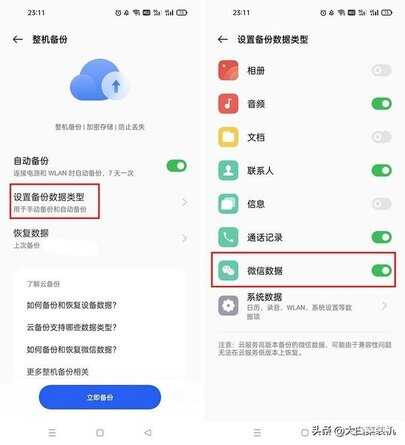The height and width of the screenshot is (445, 405).
Task: Tap the 系统数据 gear icon
Action: coord(228,305)
